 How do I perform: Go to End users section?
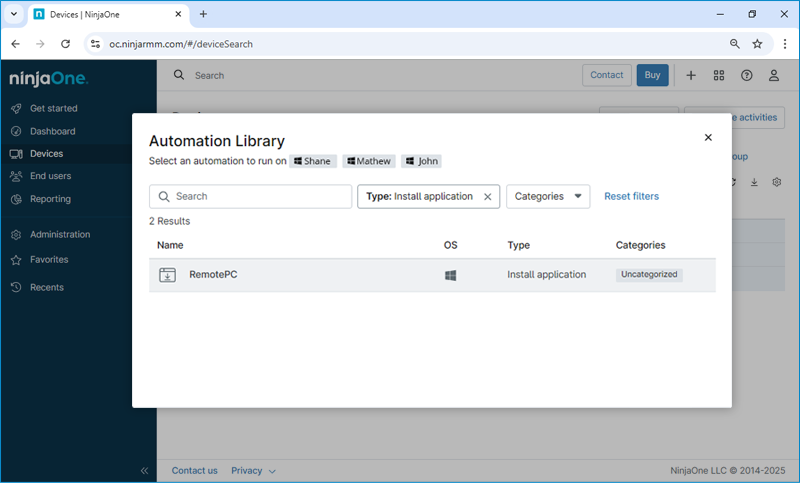(50, 176)
